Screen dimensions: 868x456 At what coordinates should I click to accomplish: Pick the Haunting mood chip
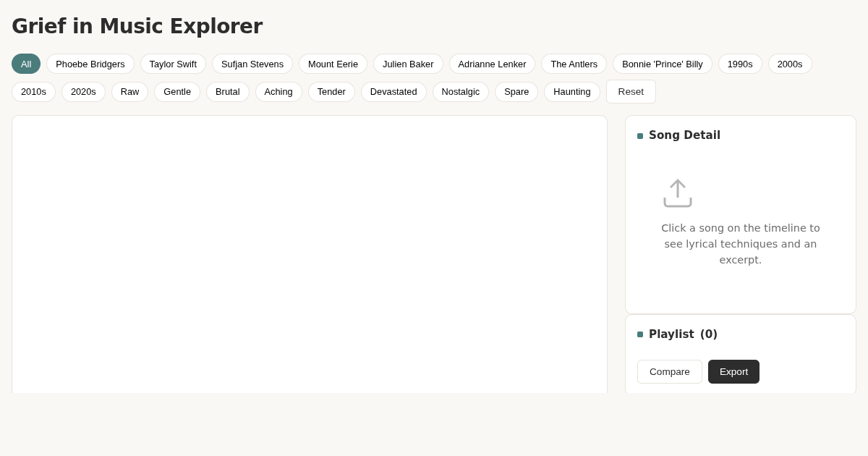coord(572,92)
